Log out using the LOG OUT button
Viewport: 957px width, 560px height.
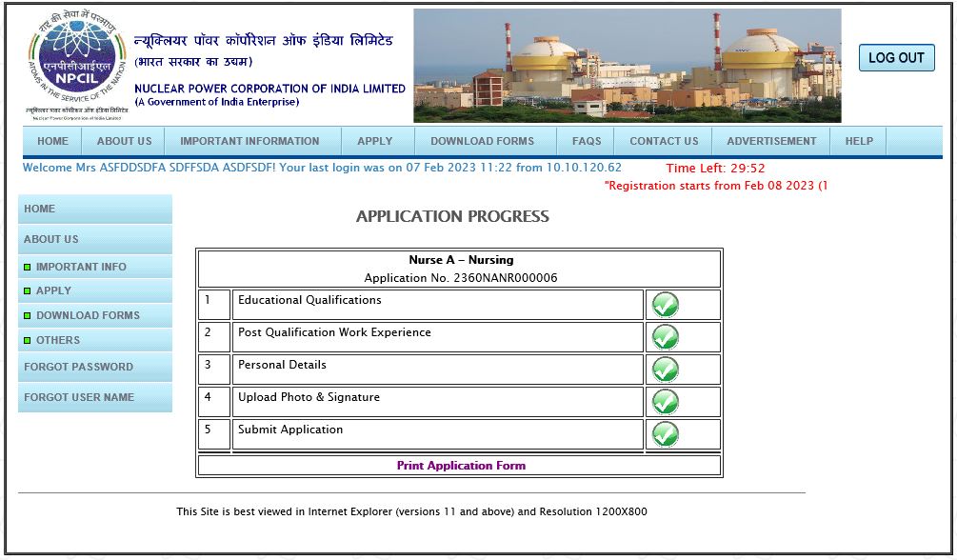[x=897, y=57]
